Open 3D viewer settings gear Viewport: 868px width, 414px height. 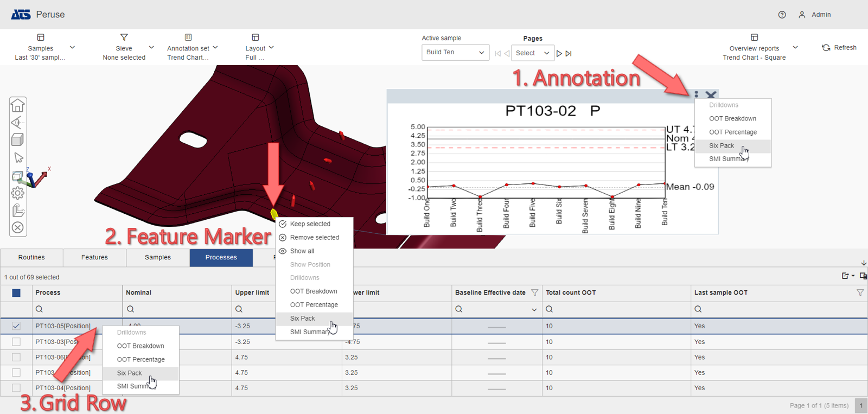click(x=18, y=193)
